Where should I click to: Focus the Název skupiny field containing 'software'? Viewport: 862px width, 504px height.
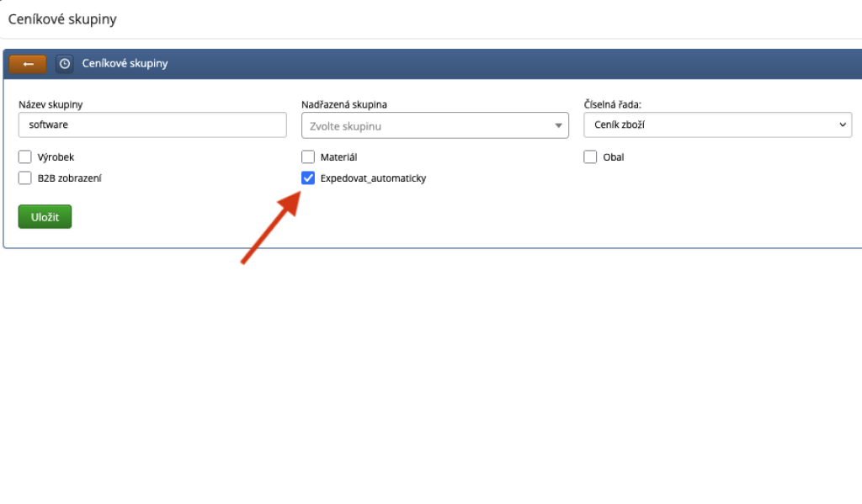[x=152, y=125]
